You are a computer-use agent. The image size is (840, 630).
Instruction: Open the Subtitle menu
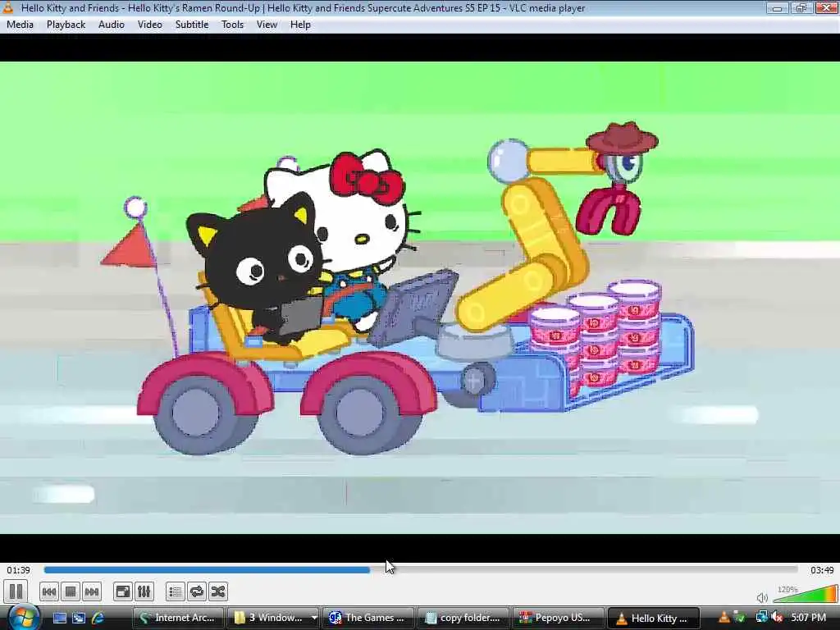[x=192, y=25]
